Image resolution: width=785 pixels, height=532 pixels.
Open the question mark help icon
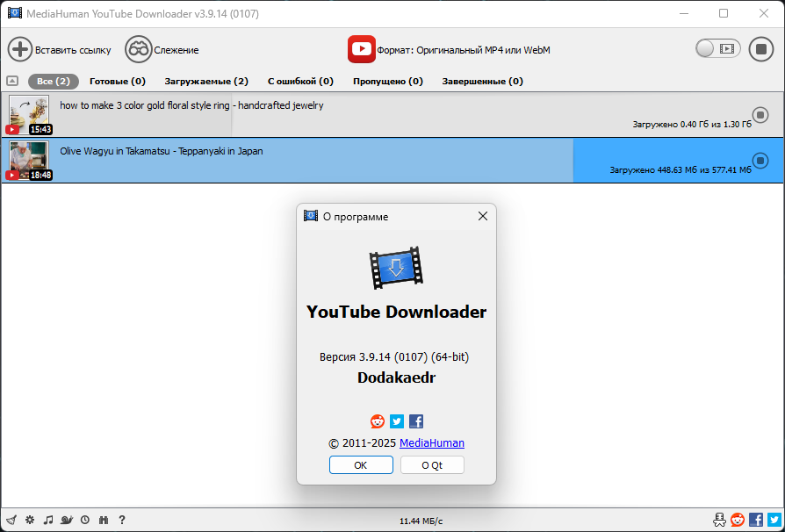pos(122,520)
